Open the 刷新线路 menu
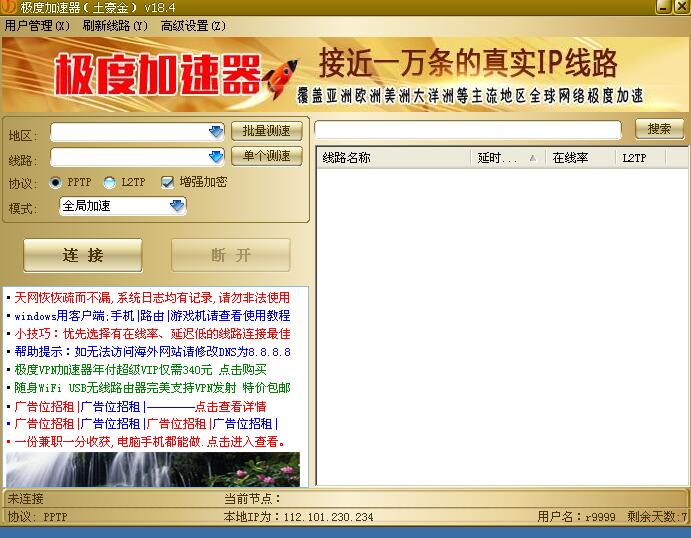This screenshot has width=691, height=538. click(x=115, y=26)
